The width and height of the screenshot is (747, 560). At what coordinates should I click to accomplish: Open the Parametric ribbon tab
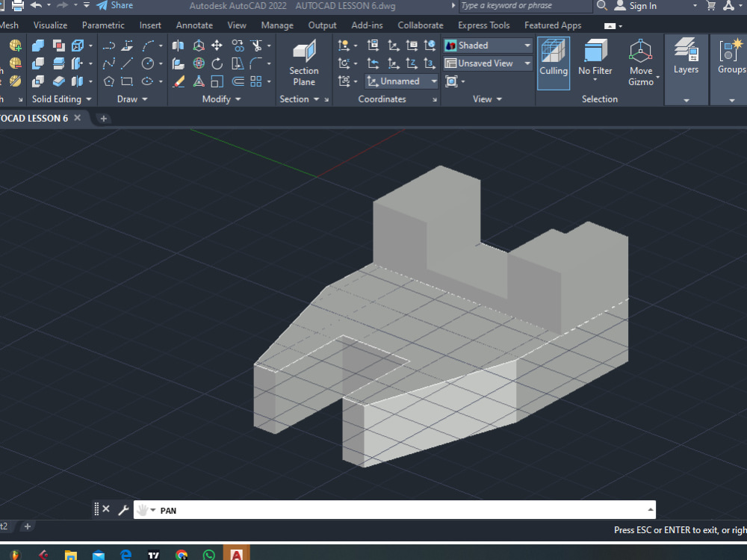click(x=103, y=25)
